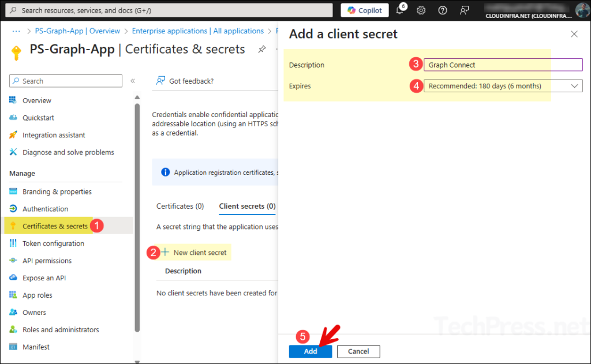Open the notifications bell icon

(x=400, y=10)
